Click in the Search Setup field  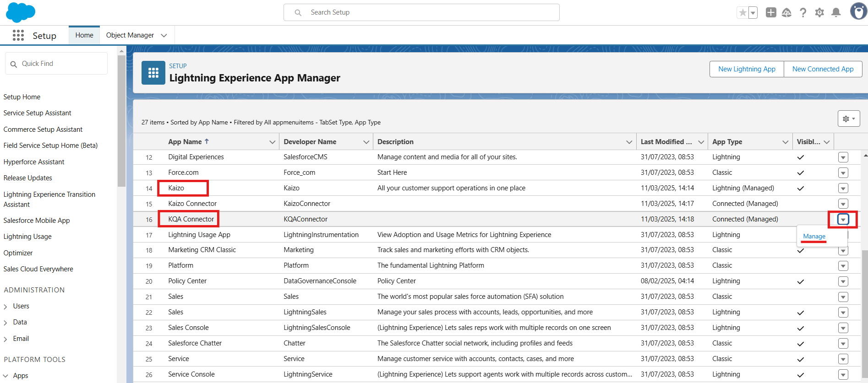coord(421,12)
